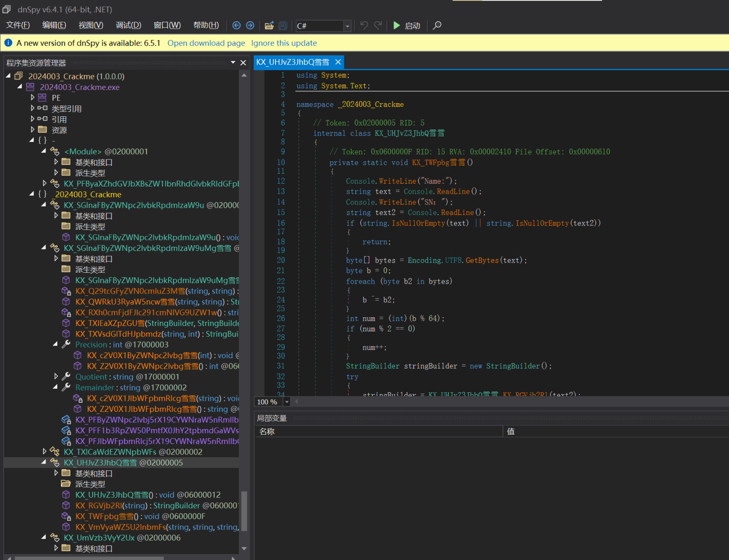Viewport: 729px width, 560px height.
Task: Close the assembly explorer panel
Action: point(243,63)
